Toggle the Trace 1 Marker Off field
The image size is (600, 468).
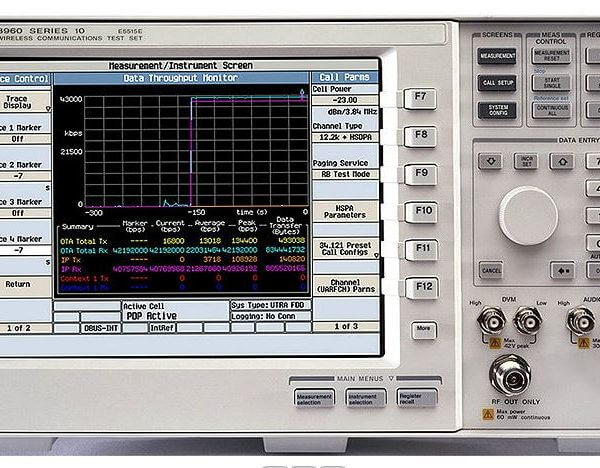point(25,139)
